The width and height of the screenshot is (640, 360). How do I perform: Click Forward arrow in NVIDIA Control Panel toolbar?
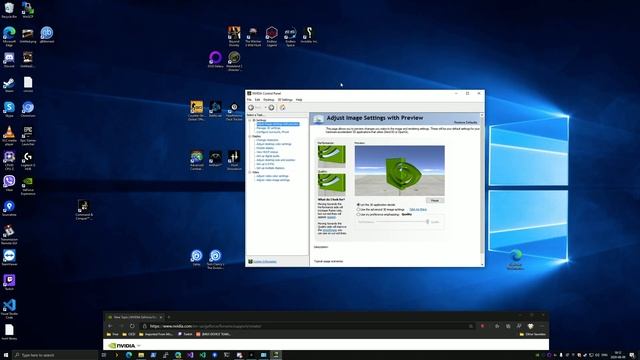271,107
